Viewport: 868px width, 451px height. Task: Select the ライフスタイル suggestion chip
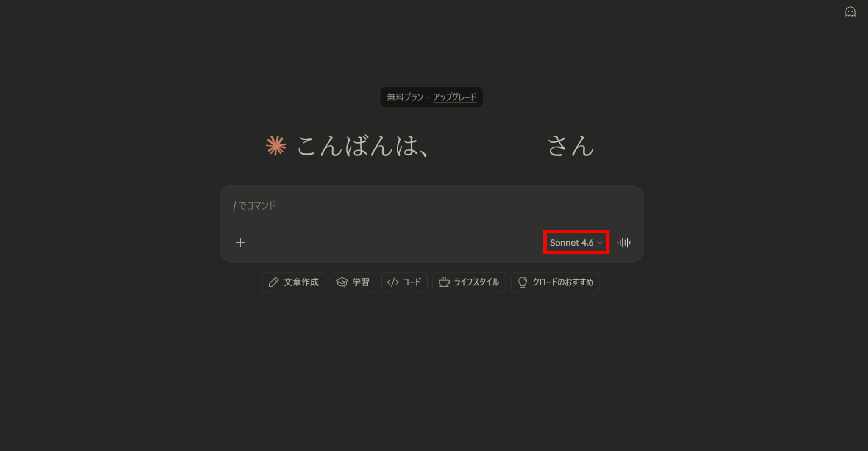point(469,282)
